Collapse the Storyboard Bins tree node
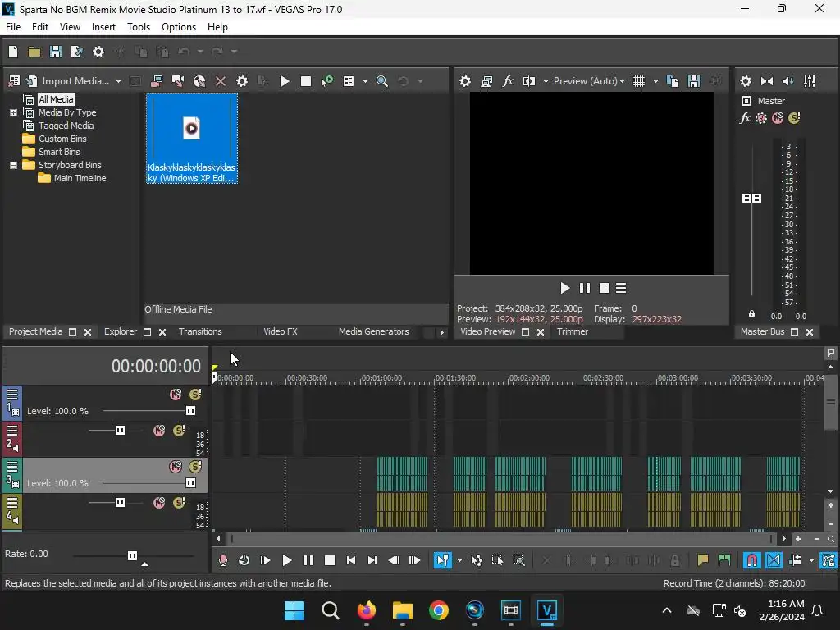Viewport: 840px width, 630px height. pos(13,165)
